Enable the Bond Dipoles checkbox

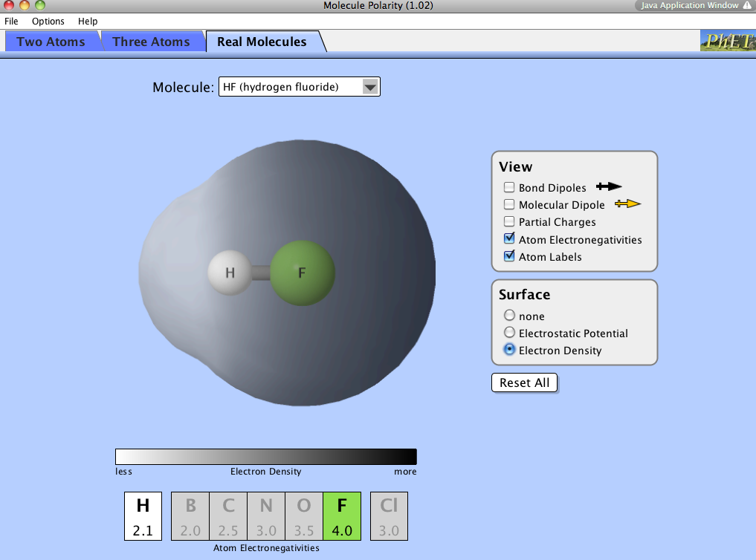point(509,187)
